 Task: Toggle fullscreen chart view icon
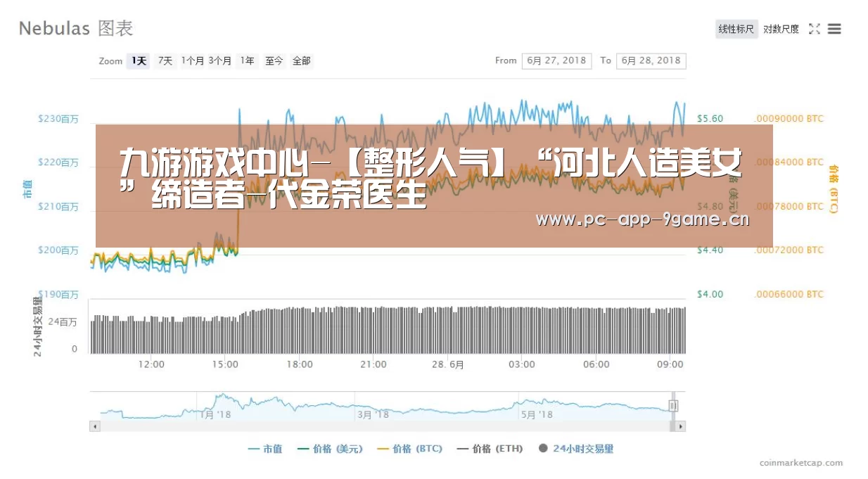[x=815, y=29]
